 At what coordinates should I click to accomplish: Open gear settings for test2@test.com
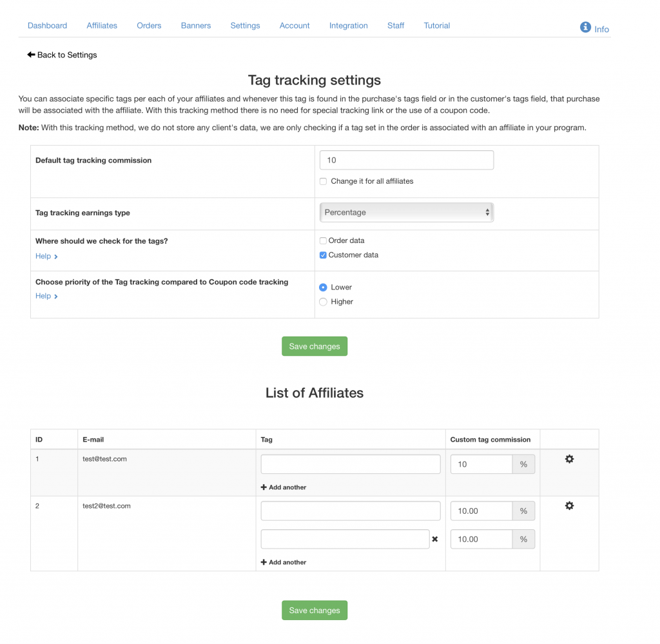click(569, 506)
